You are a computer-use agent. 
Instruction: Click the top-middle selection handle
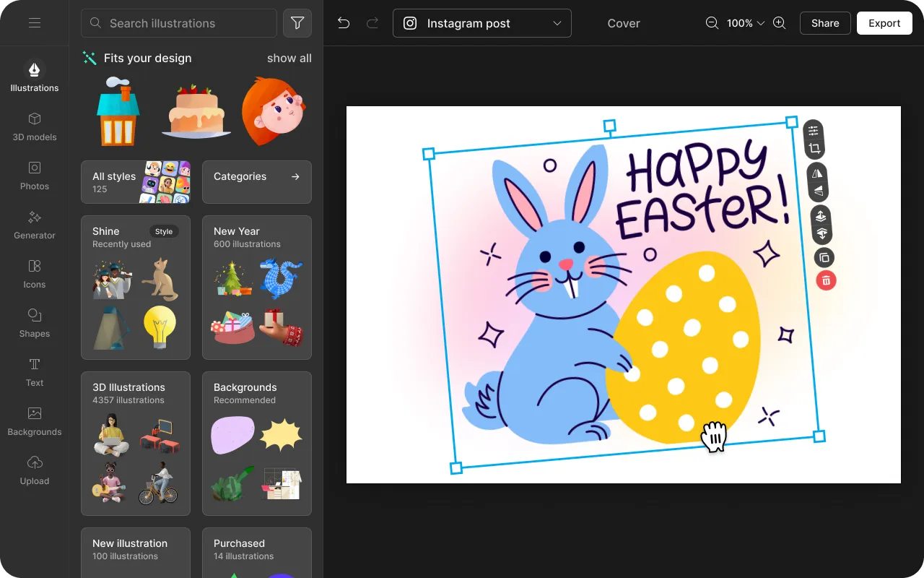point(609,126)
